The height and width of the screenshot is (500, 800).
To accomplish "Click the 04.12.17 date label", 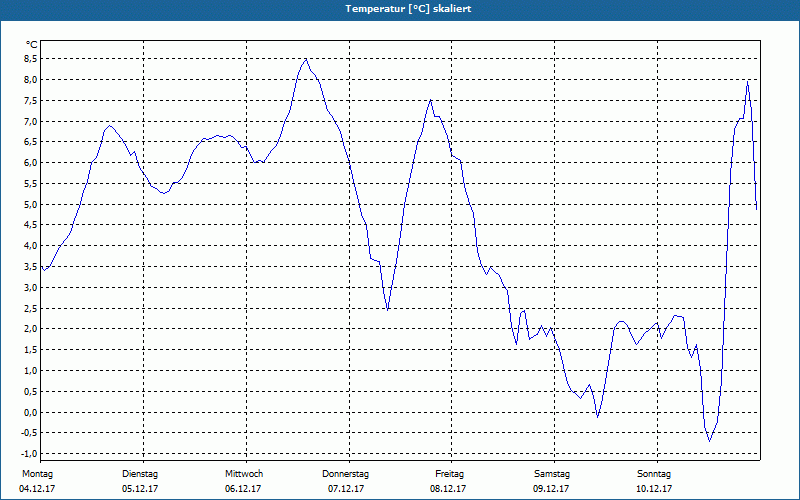I will click(x=37, y=489).
